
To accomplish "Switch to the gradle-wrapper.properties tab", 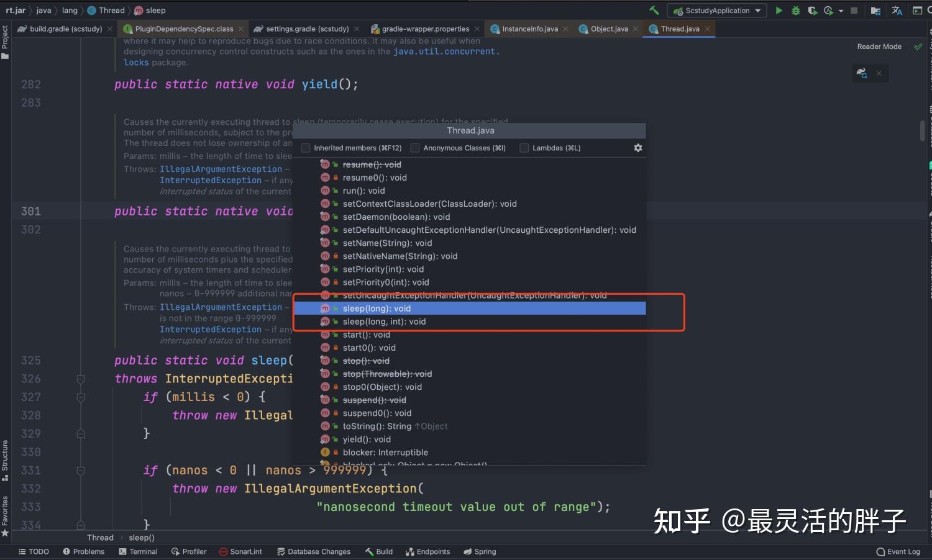I will [424, 29].
